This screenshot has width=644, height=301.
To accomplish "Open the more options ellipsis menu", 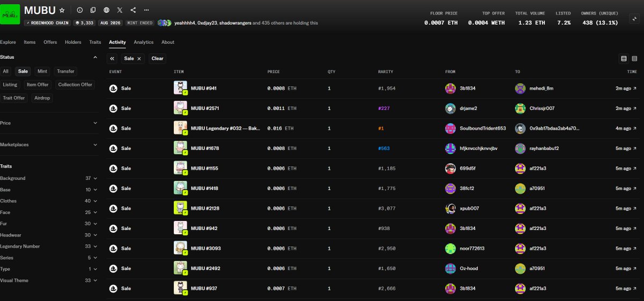I will (147, 10).
